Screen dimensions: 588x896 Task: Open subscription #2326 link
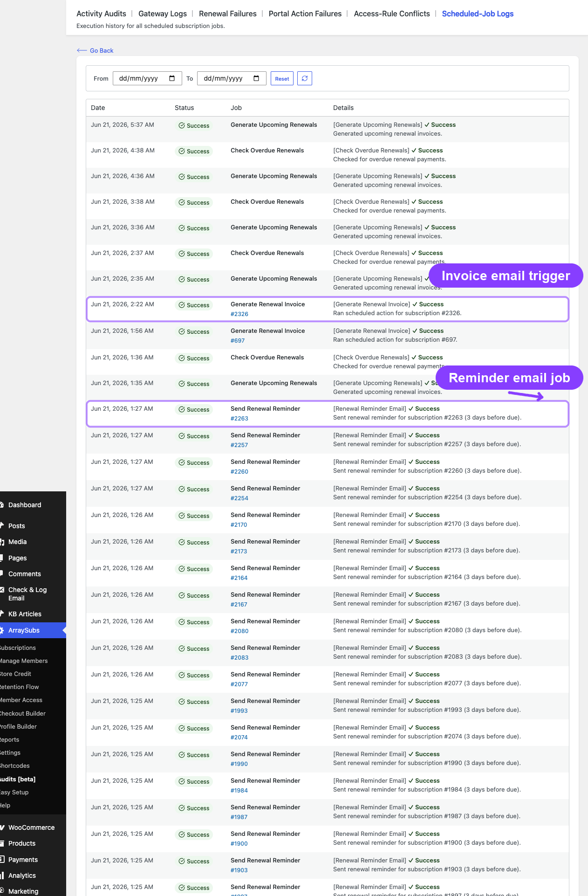[239, 314]
